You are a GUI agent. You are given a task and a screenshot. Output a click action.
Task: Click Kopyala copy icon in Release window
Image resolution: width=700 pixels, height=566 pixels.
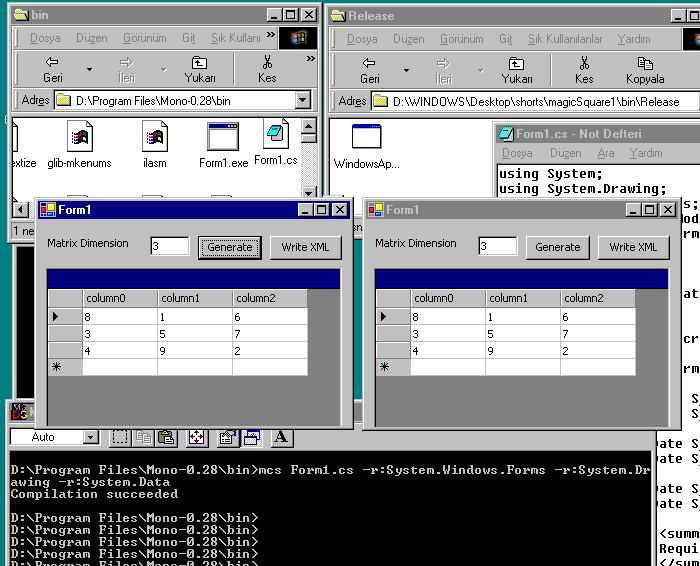tap(645, 63)
